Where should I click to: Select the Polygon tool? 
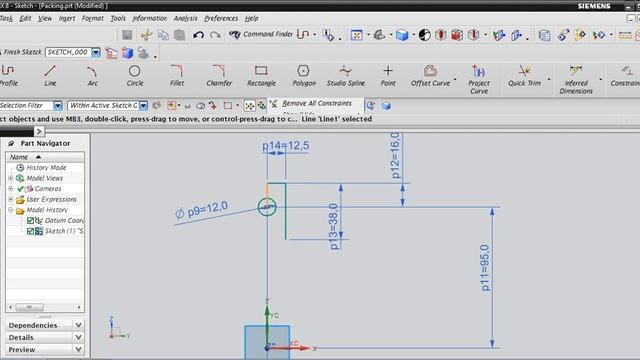click(x=304, y=76)
